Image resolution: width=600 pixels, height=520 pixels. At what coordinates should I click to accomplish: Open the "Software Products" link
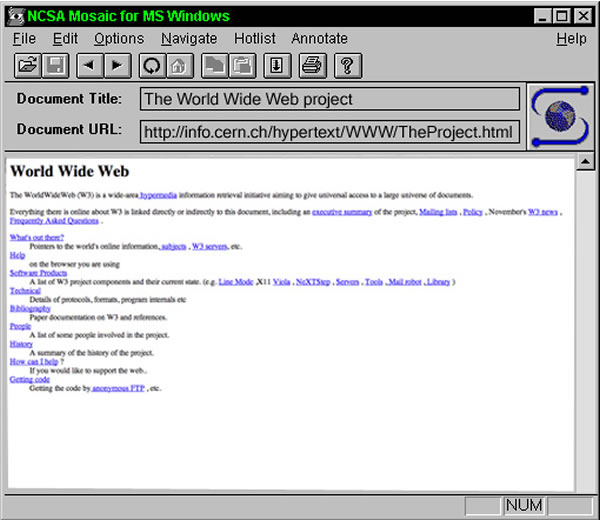click(x=38, y=272)
